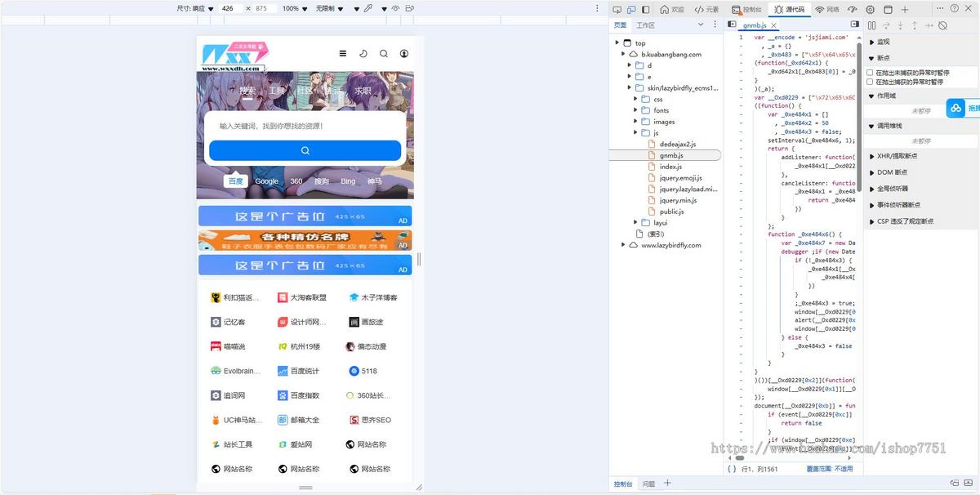This screenshot has width=980, height=495.
Task: Open the application panel icon
Action: click(887, 9)
